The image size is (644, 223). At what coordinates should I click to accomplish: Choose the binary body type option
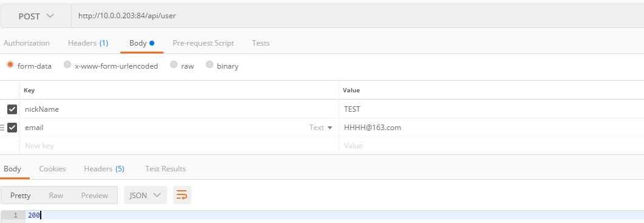(210, 65)
